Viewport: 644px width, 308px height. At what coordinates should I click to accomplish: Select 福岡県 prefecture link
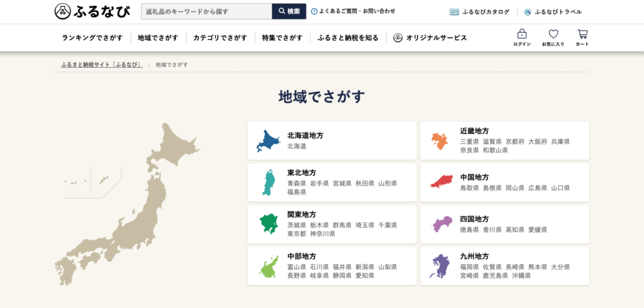point(469,267)
